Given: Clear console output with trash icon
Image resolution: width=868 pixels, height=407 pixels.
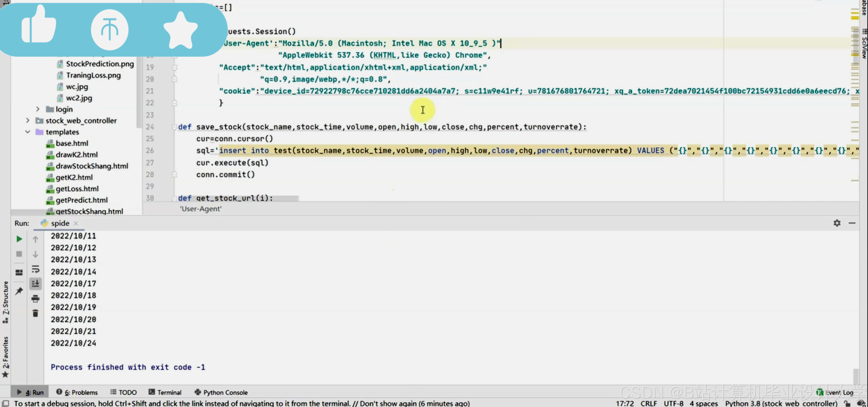Looking at the screenshot, I should coord(35,313).
